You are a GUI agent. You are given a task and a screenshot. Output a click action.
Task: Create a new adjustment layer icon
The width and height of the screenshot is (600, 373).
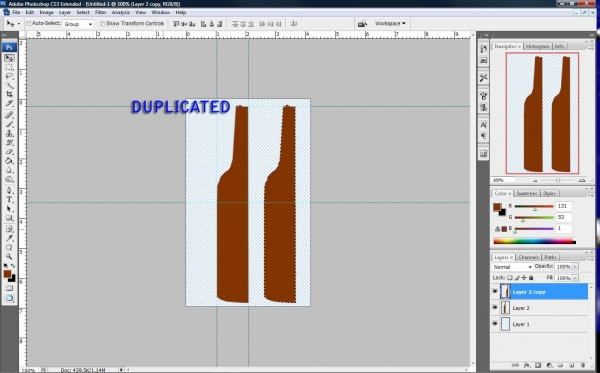click(x=549, y=365)
